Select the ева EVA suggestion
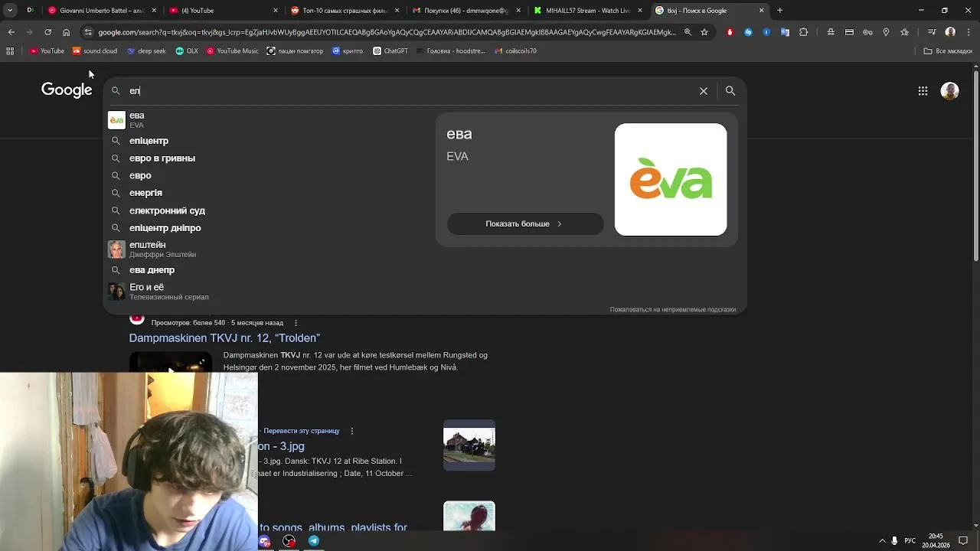The height and width of the screenshot is (551, 980). click(268, 120)
